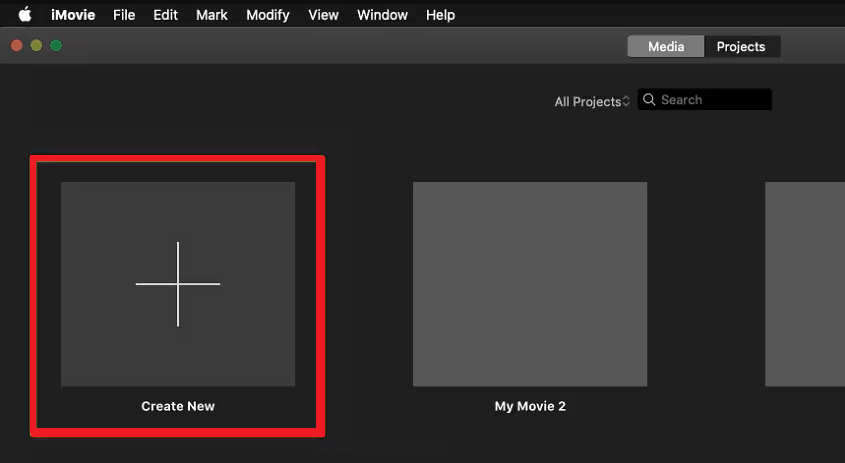Open the Window menu

(382, 15)
